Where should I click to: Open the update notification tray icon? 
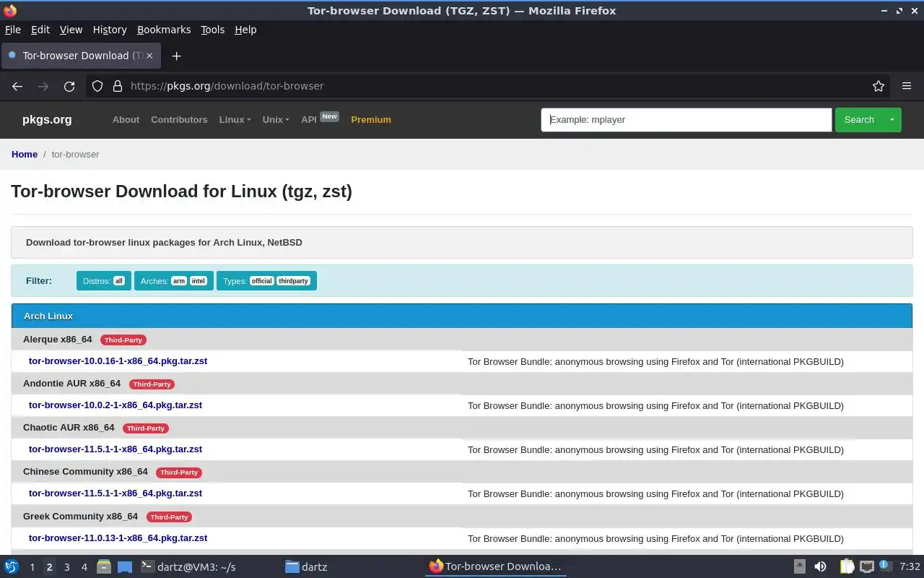(886, 566)
